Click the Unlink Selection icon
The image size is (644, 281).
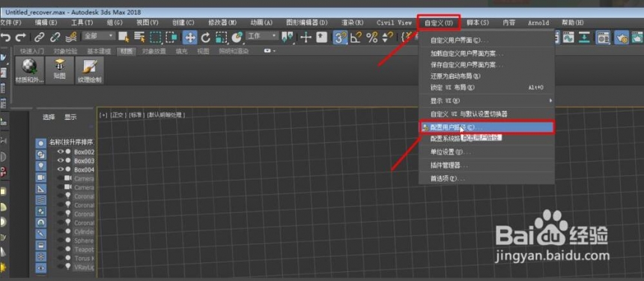(55, 37)
